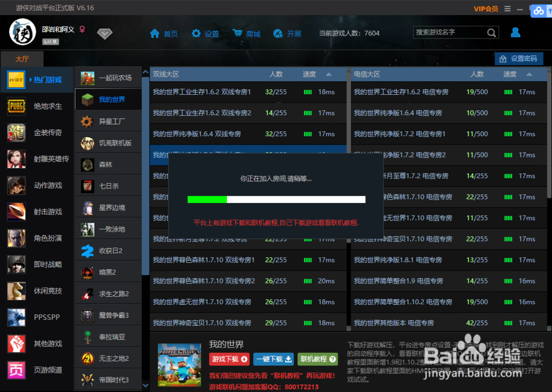Select room 我的世界简单整合1.9 电信专房
552x392 pixels.
449,281
